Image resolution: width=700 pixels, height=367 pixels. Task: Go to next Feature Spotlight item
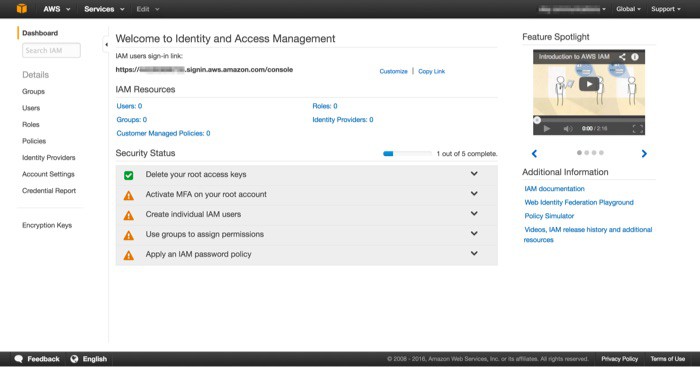pos(644,154)
